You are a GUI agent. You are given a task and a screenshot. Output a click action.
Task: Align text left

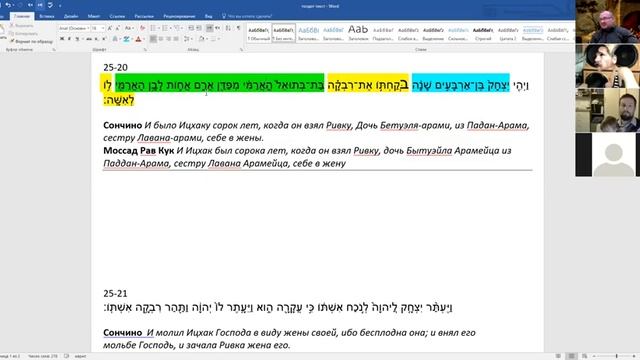(x=153, y=39)
